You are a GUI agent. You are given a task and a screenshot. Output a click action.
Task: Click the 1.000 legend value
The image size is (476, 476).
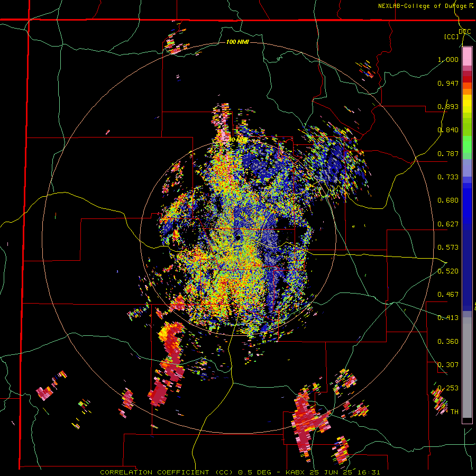pos(448,59)
